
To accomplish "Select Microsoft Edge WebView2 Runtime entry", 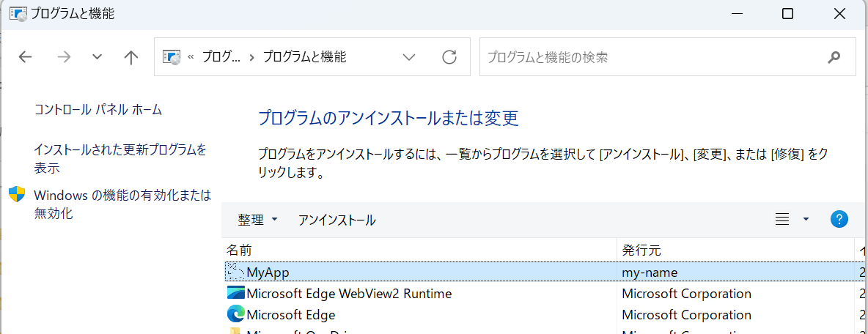I will tap(349, 294).
